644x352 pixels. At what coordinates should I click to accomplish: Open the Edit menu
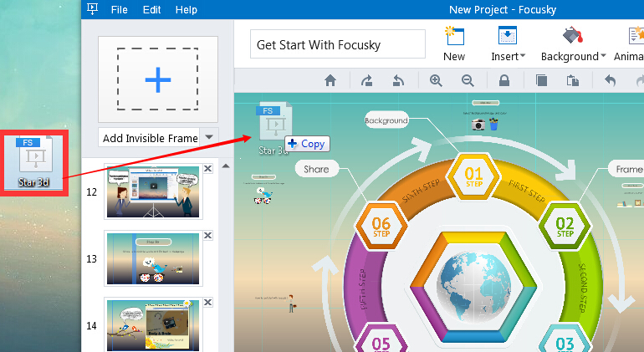coord(151,9)
